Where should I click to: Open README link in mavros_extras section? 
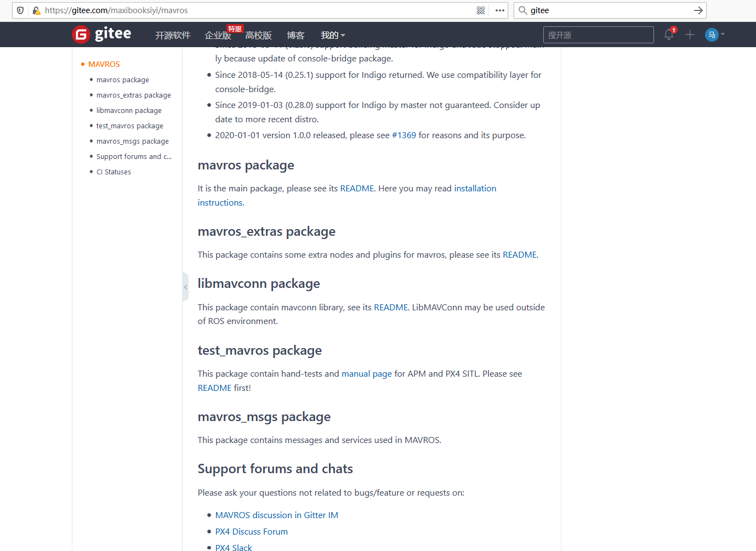click(520, 254)
